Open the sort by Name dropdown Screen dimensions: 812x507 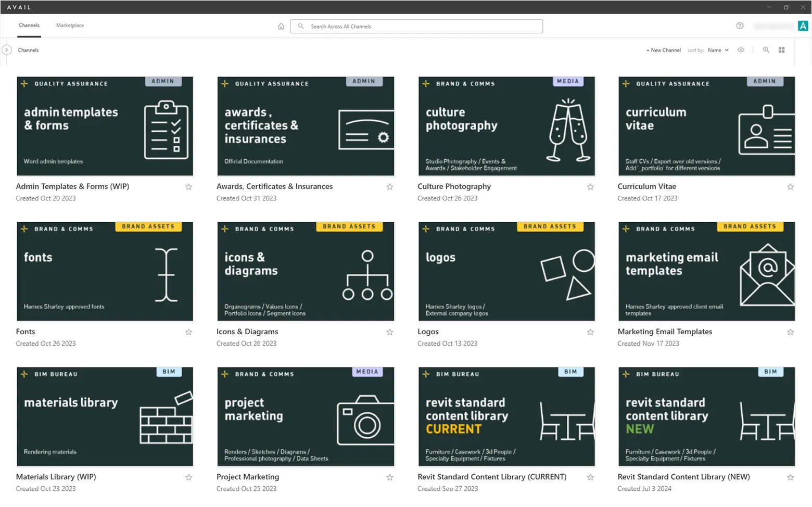coord(718,50)
